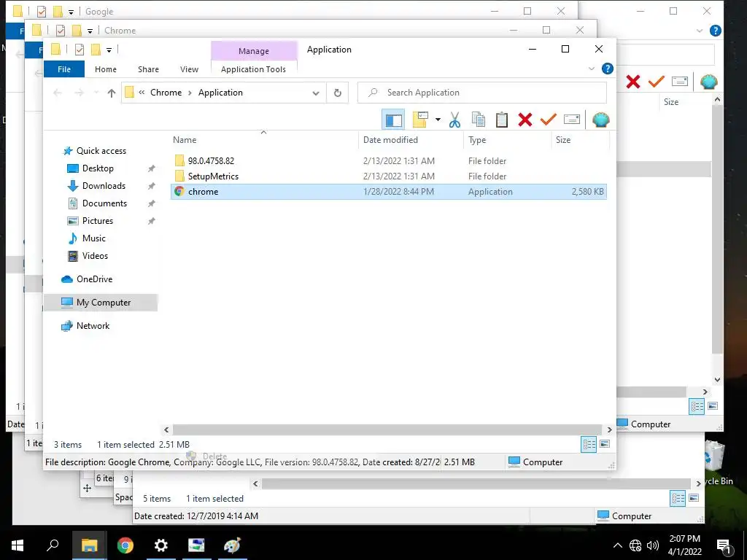747x560 pixels.
Task: Click the Search Application field
Action: coord(482,93)
